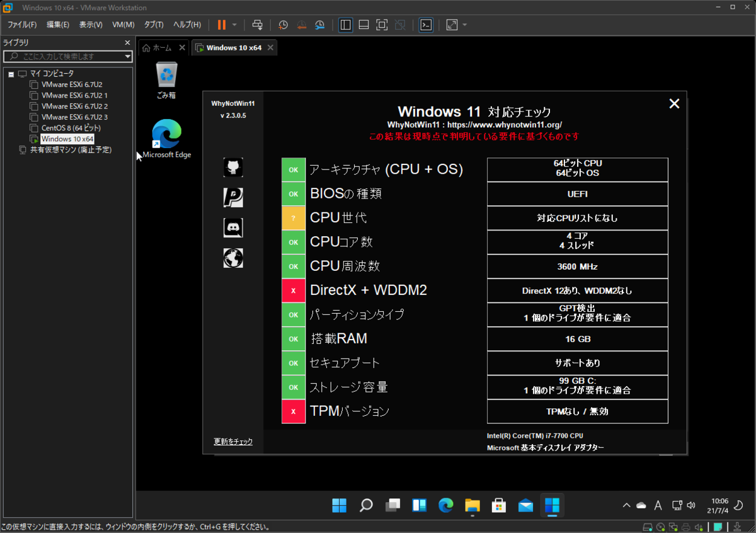Viewport: 756px width, 533px height.
Task: Click the VMware hard disk status icon
Action: 648,527
